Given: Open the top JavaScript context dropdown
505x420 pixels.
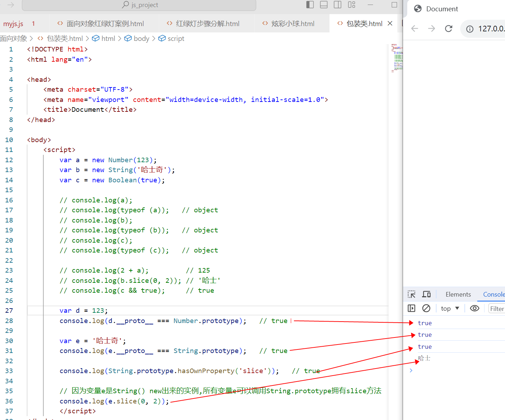Looking at the screenshot, I should tap(450, 309).
